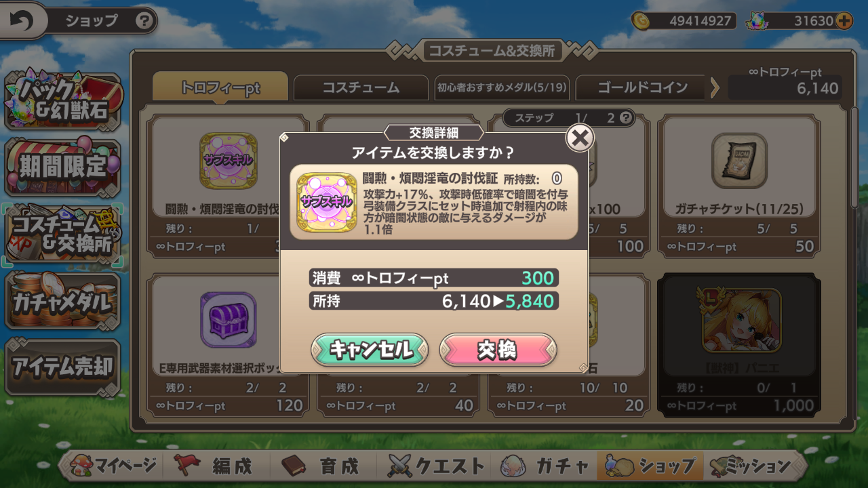This screenshot has height=488, width=868.
Task: Switch to the コスチューム tab
Action: pyautogui.click(x=361, y=87)
